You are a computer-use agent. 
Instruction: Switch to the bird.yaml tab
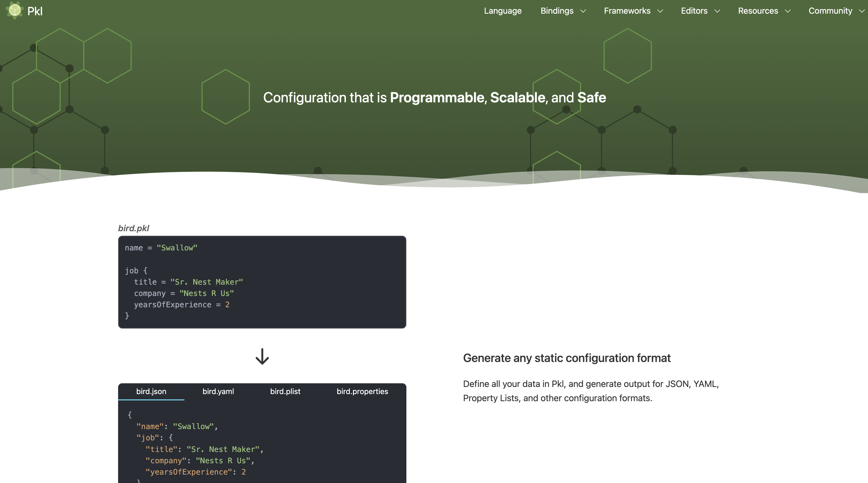218,391
